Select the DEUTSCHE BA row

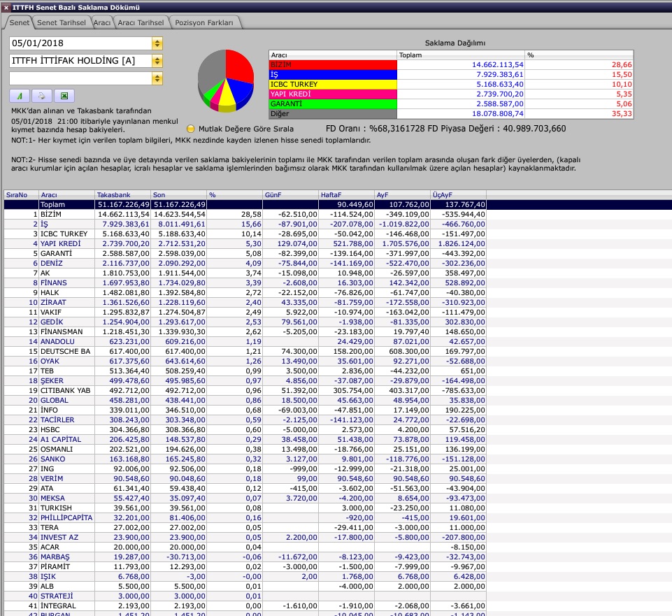[245, 352]
